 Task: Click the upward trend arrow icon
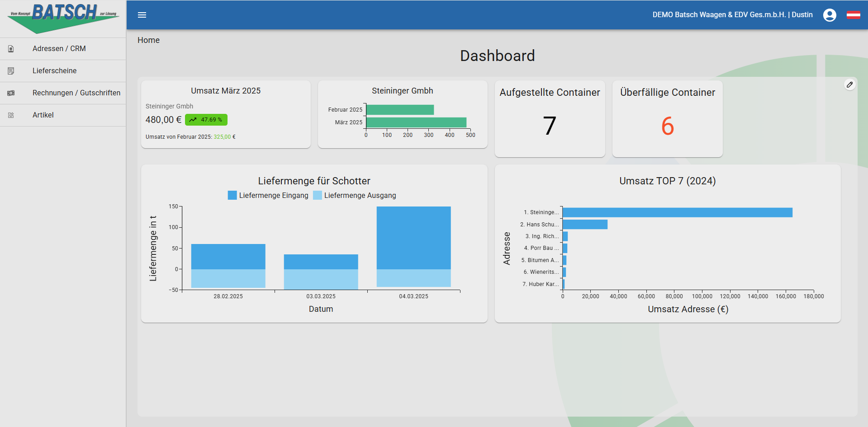[193, 120]
